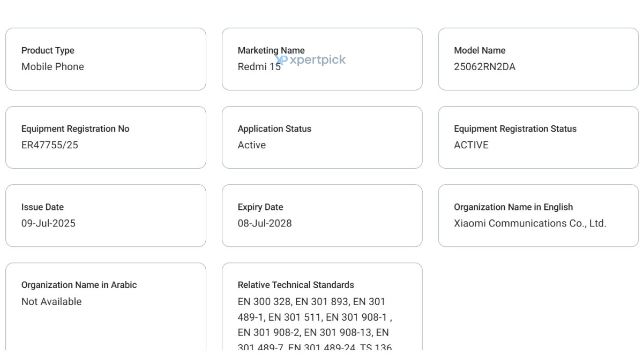Screen dimensions: 643x364
Task: Click the "Equipment Registration Status" label
Action: tap(515, 128)
